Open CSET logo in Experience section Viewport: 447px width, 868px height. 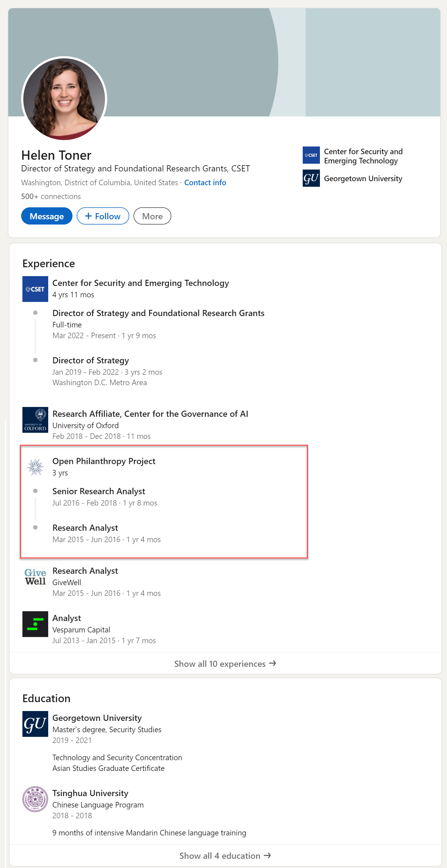[x=35, y=289]
